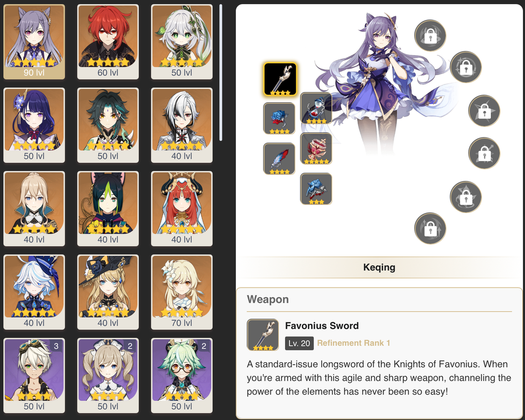Click the second locked constellation from top
Viewport: 525px width, 420px height.
pyautogui.click(x=466, y=67)
